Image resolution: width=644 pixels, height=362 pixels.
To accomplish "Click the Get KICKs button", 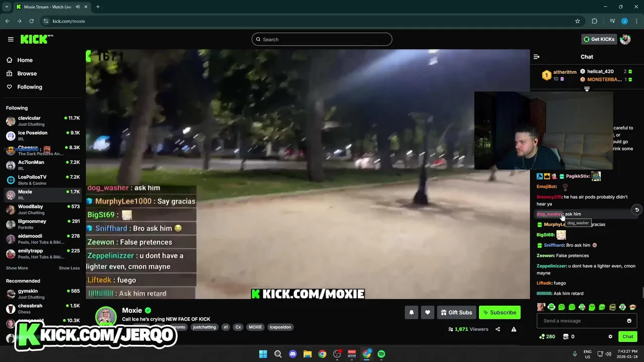I will [599, 39].
